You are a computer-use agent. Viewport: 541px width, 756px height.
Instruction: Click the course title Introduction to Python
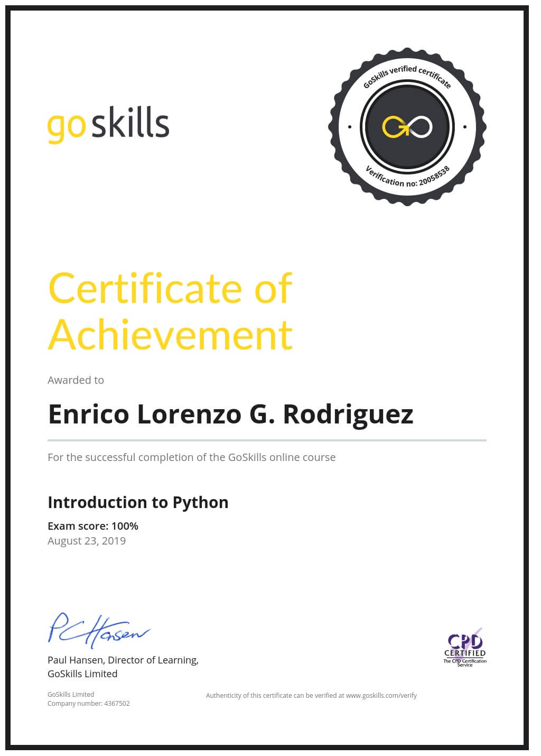tap(138, 502)
